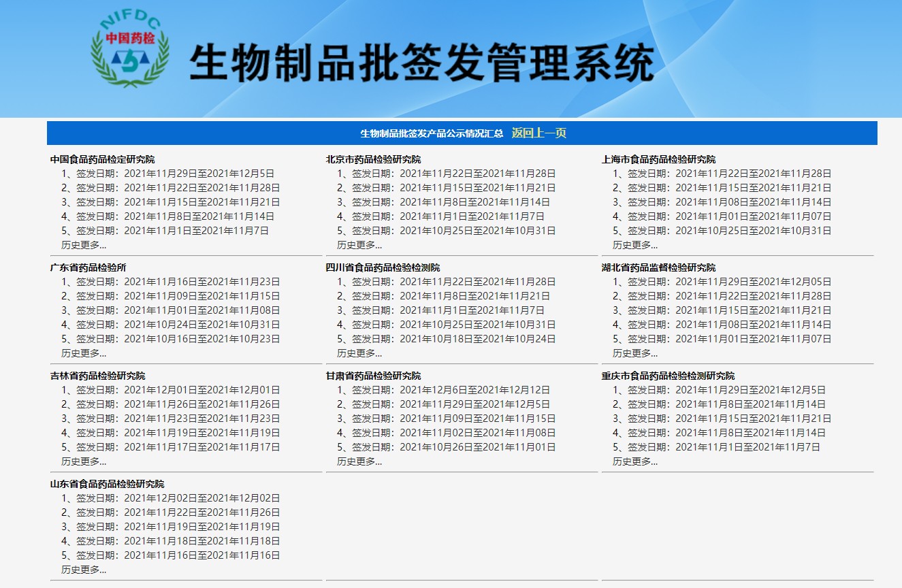The width and height of the screenshot is (902, 588).
Task: Select 上海市 entry 2021年10月25日至2021年10月31日
Action: coord(722,231)
